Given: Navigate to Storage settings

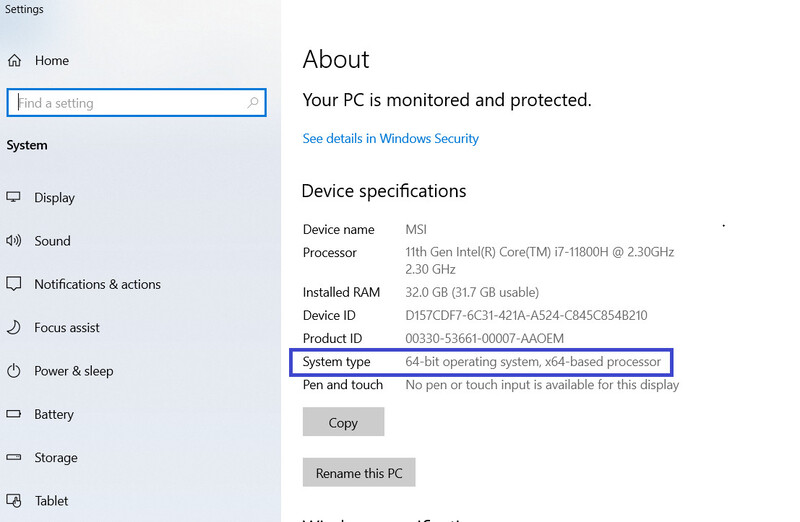Looking at the screenshot, I should [x=56, y=458].
